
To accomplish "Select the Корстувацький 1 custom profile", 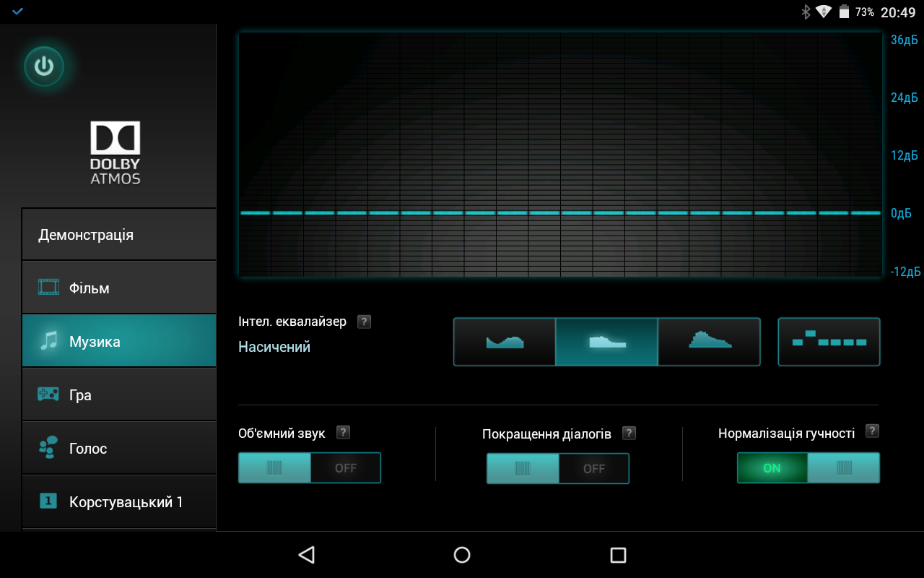I will click(x=119, y=501).
